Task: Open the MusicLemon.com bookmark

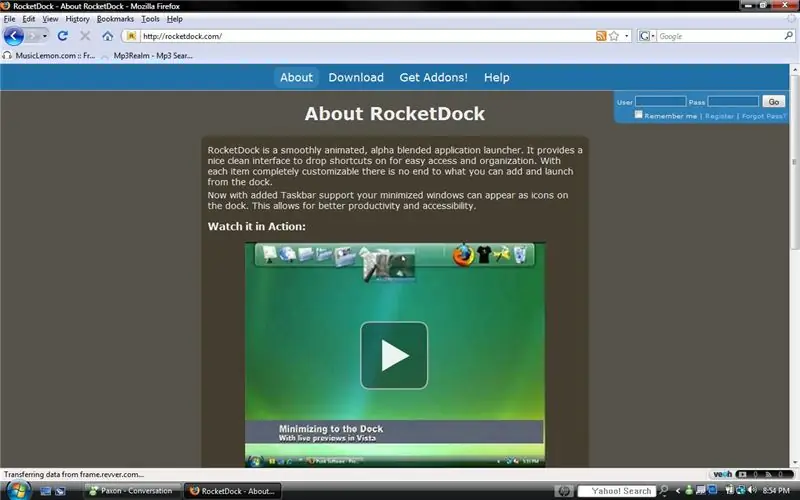Action: click(x=49, y=56)
